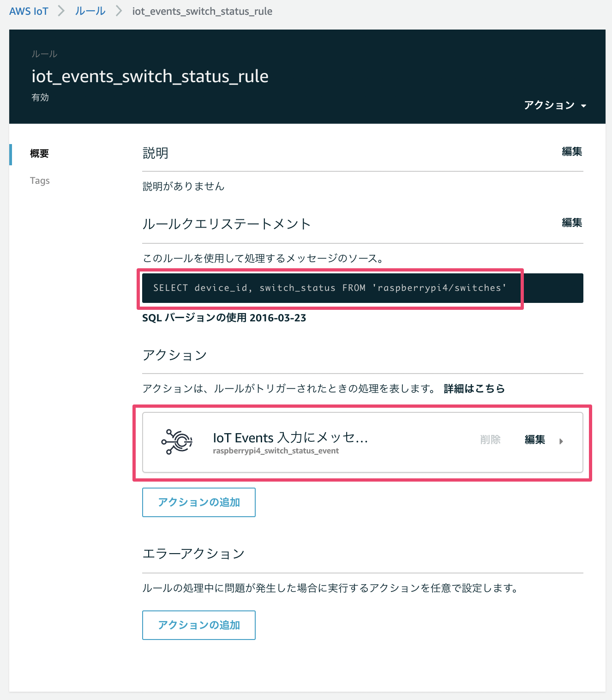The height and width of the screenshot is (700, 612).
Task: Click アクションの追加 under エラーアクション
Action: pyautogui.click(x=198, y=625)
